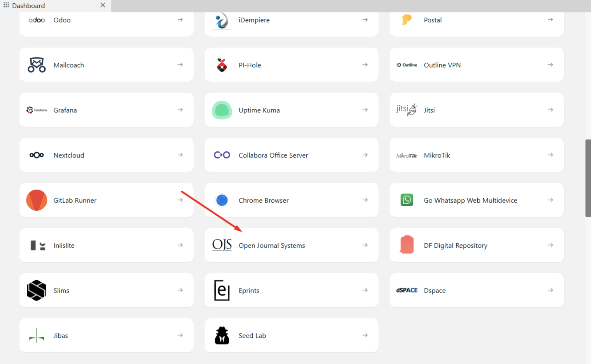Click the arrow on the Jitsi card

point(550,110)
